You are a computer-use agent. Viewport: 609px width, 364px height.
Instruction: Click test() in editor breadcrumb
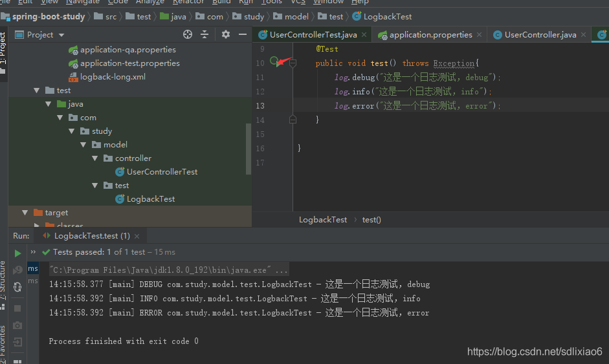pyautogui.click(x=371, y=220)
